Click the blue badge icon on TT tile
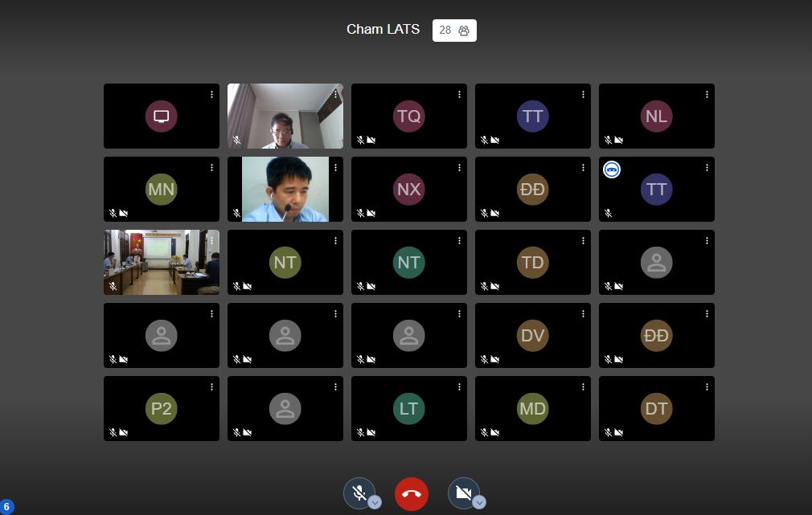The width and height of the screenshot is (812, 515). tap(612, 170)
